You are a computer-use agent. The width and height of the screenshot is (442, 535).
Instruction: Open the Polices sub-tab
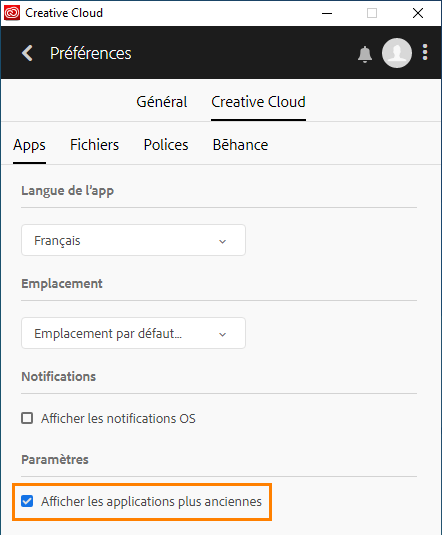click(x=166, y=145)
